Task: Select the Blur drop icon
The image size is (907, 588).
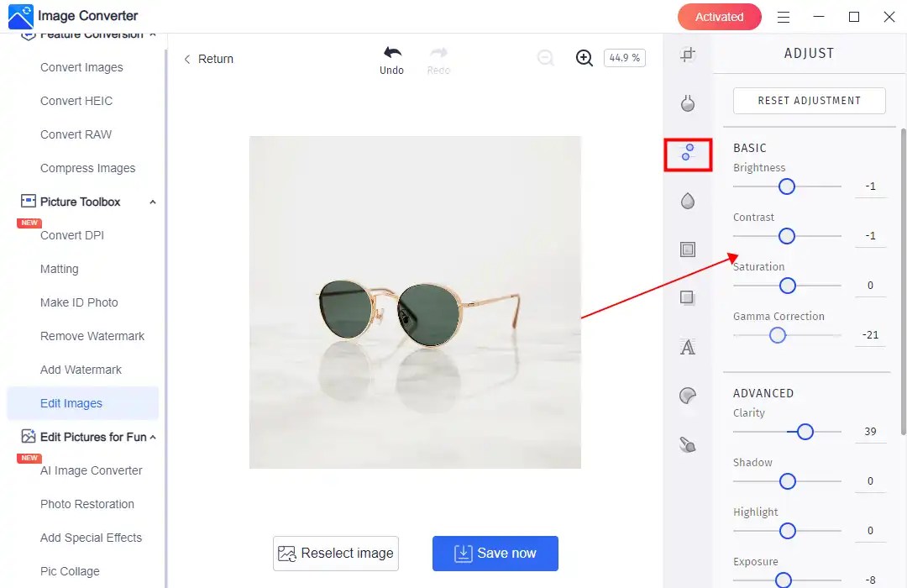Action: click(688, 201)
